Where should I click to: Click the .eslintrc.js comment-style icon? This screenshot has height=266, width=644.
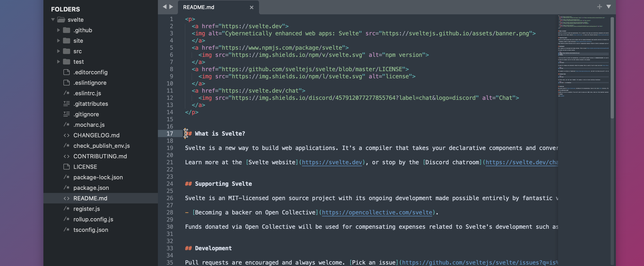pos(67,93)
